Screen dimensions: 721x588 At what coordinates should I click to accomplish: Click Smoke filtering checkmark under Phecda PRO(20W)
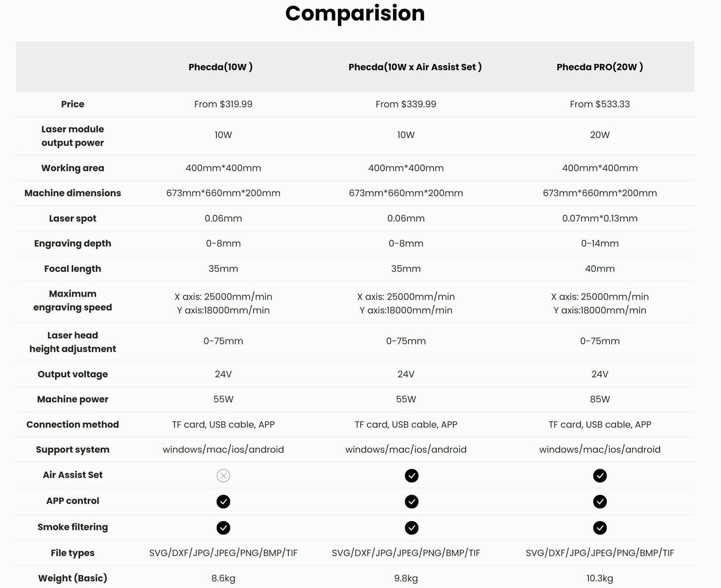pos(600,528)
